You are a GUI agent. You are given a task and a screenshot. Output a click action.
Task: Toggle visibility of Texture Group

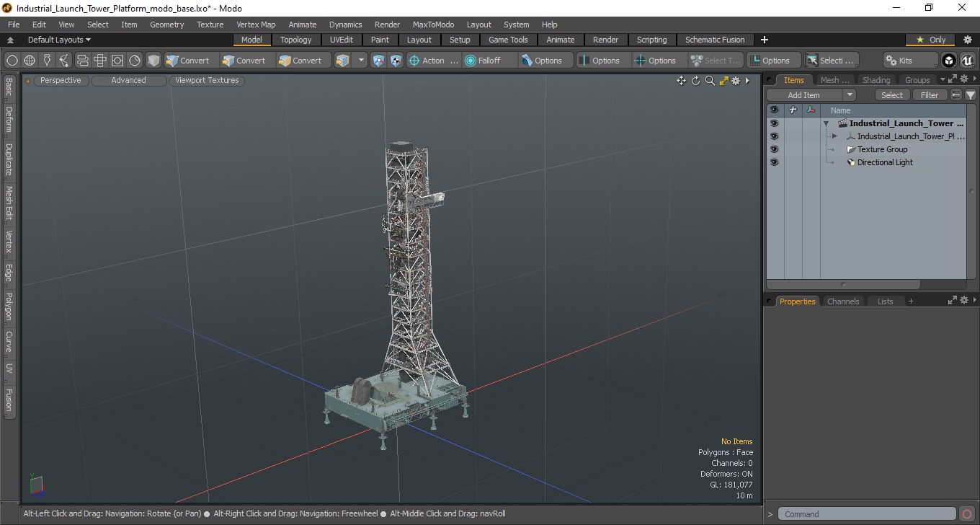(774, 149)
